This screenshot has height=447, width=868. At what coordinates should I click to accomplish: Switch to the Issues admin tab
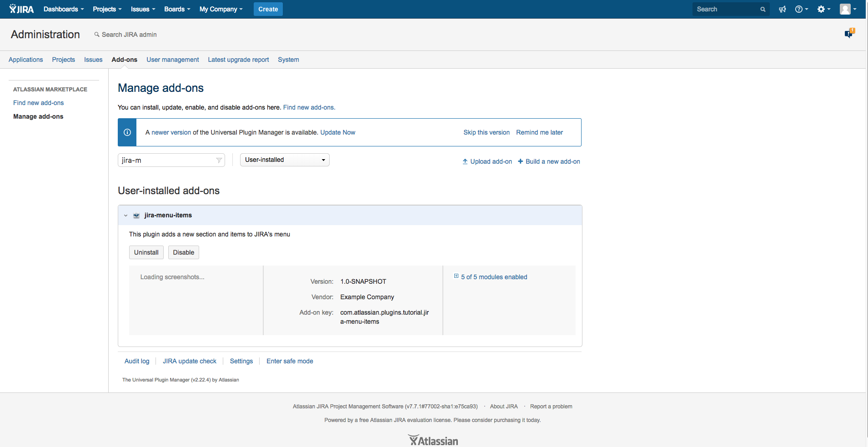coord(93,60)
